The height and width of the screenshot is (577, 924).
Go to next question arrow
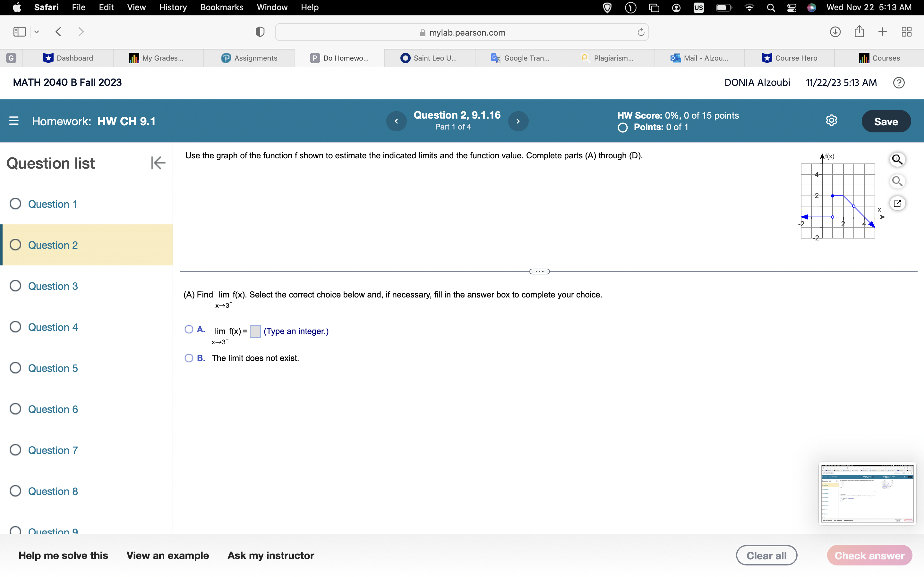[x=518, y=121]
